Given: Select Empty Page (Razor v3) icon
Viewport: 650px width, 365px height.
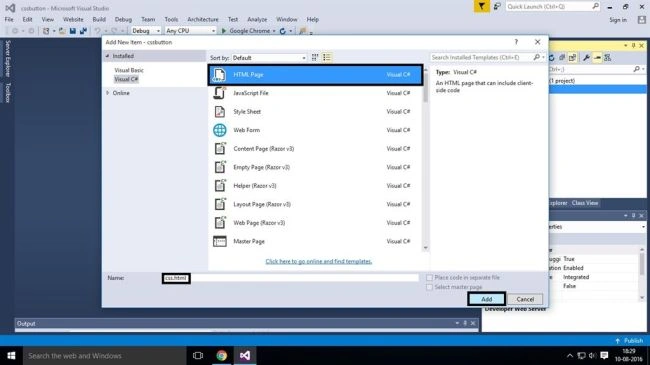Looking at the screenshot, I should coord(219,167).
